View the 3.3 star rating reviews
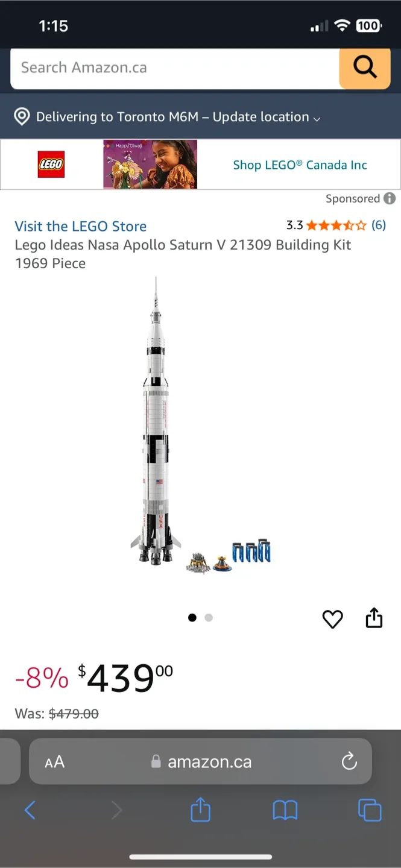Viewport: 401px width, 868px height. click(336, 225)
